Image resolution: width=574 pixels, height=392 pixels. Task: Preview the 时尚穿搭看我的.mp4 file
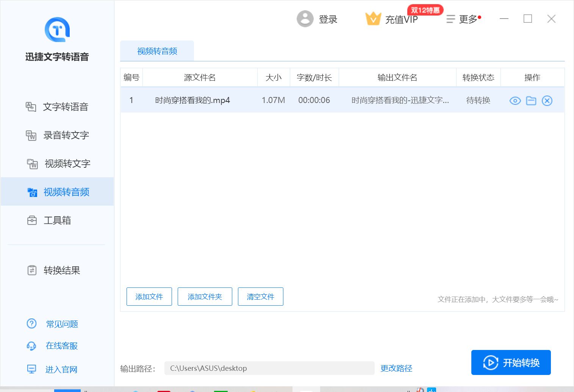[515, 100]
